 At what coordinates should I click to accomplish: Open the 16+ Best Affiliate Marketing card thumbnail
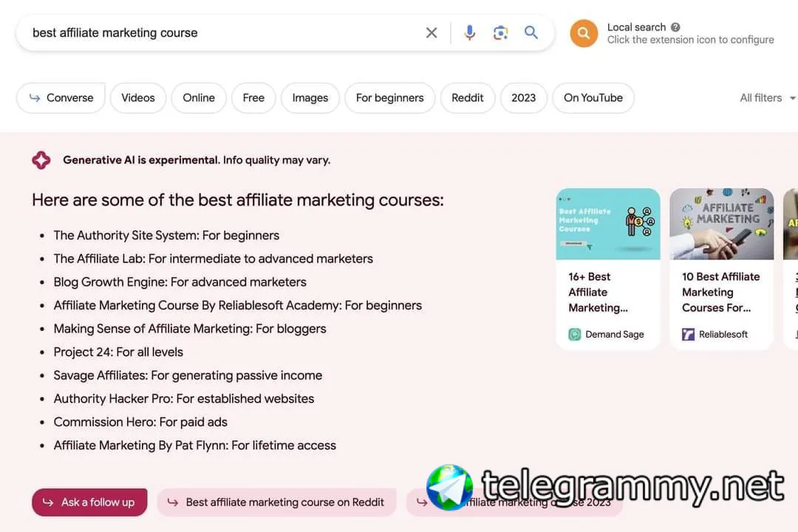click(608, 224)
